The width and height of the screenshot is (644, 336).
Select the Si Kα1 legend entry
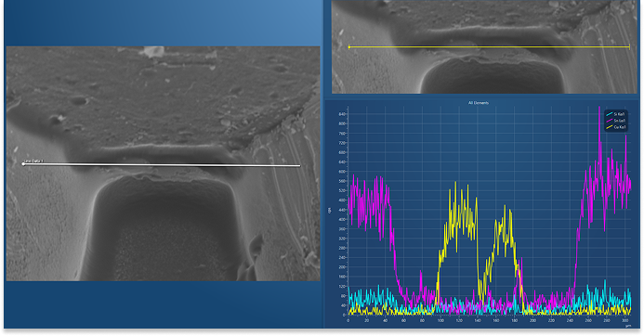(616, 114)
